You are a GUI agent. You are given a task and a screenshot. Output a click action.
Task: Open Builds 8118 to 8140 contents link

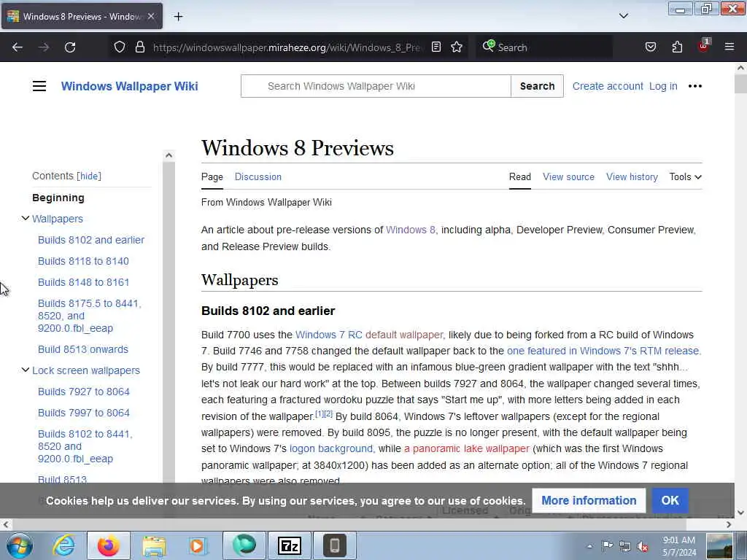tap(83, 261)
